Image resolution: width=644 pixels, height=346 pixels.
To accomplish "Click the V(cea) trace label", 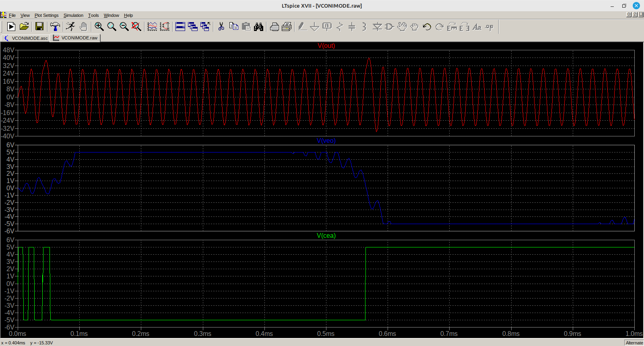I will click(326, 236).
